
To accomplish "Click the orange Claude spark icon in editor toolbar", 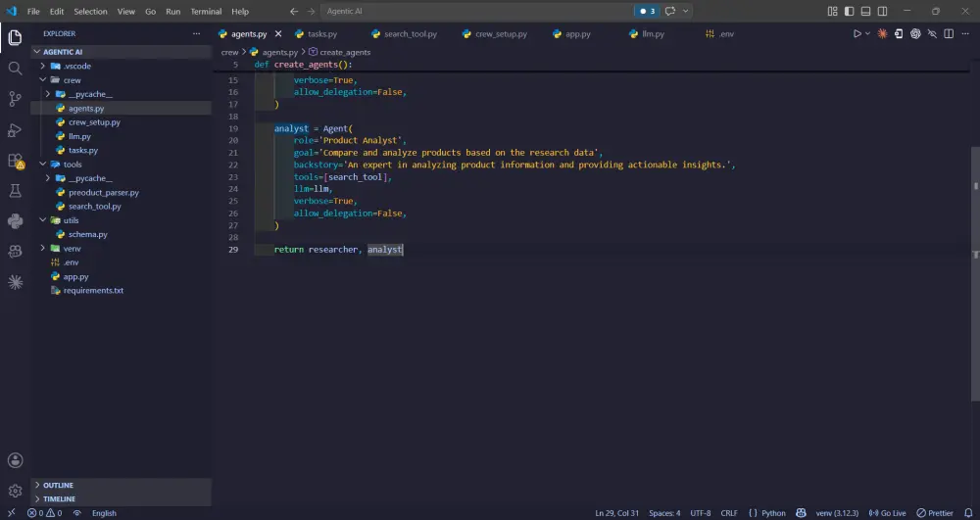I will [882, 33].
